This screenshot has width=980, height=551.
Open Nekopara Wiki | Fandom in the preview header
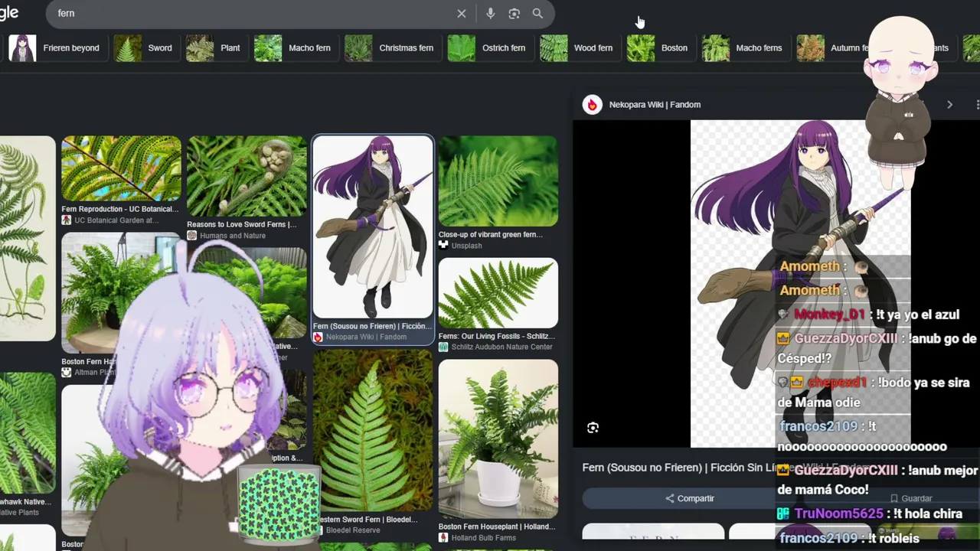655,105
